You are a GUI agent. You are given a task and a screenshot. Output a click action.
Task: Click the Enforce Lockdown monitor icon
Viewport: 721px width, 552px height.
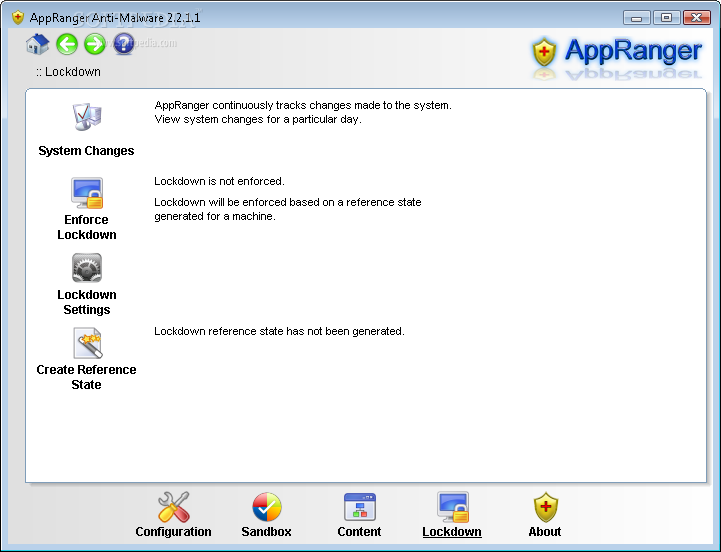[x=87, y=193]
